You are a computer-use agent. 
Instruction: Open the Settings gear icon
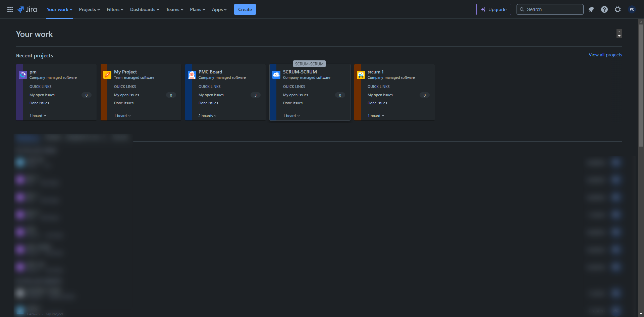(618, 9)
